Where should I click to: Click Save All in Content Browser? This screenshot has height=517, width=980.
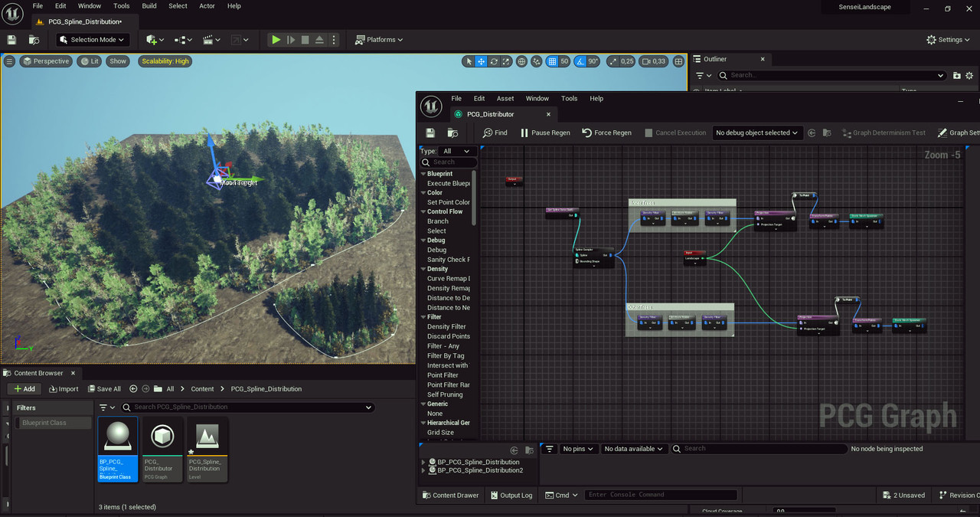coord(104,389)
